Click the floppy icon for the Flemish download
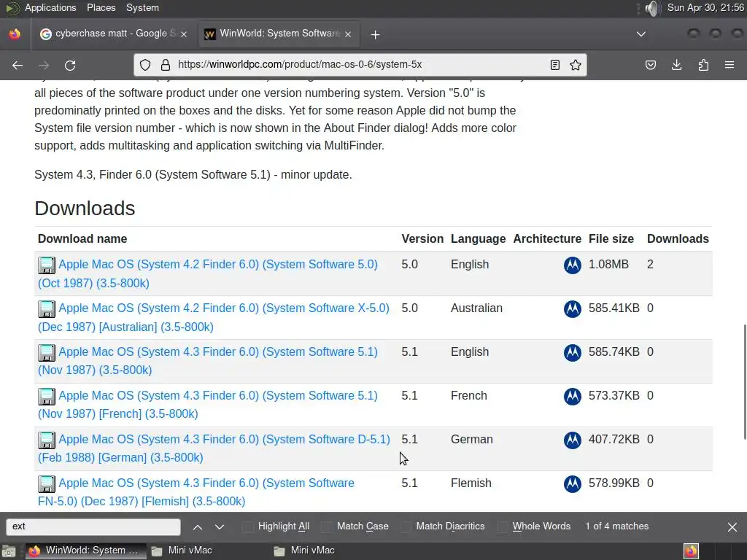 coord(47,484)
